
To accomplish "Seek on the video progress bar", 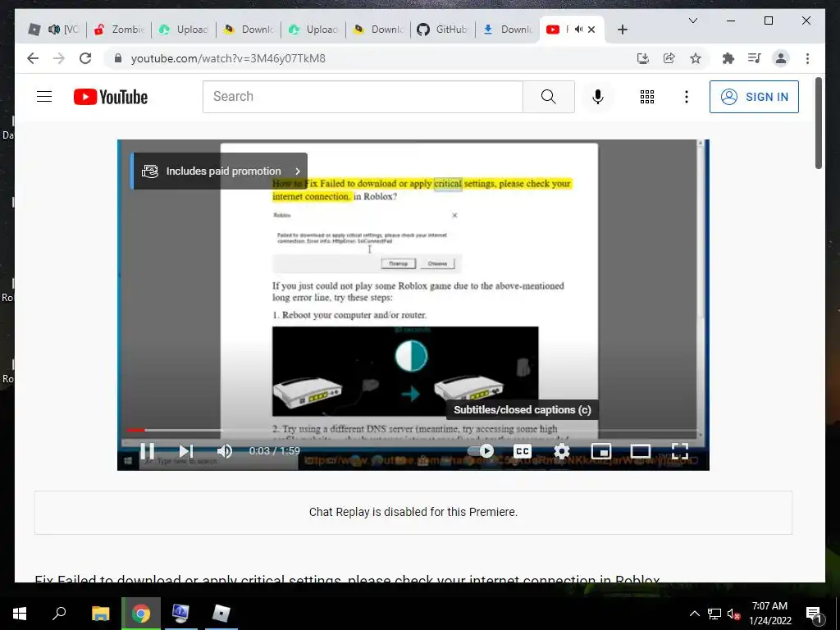I will (413, 430).
